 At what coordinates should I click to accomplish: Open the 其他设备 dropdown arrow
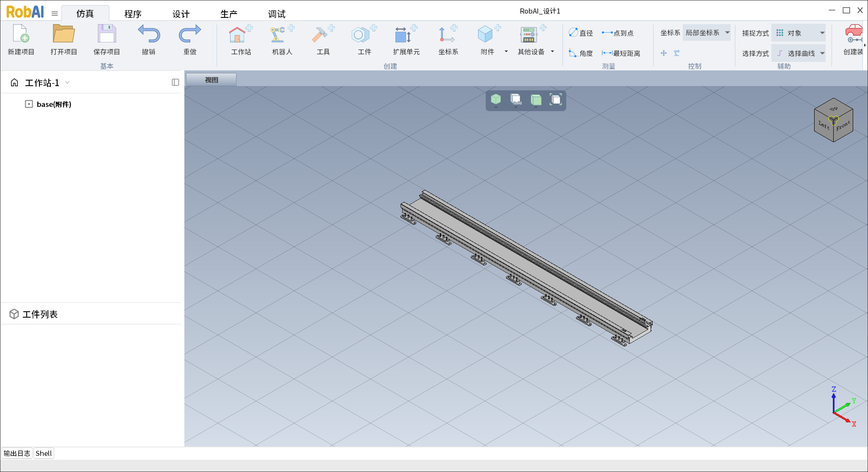(552, 51)
